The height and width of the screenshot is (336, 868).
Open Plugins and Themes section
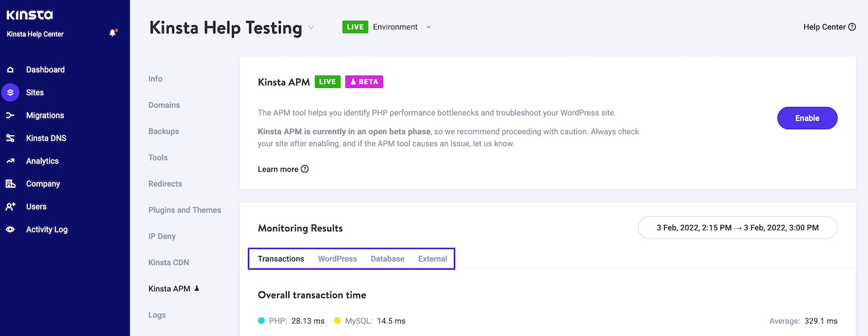coord(185,210)
